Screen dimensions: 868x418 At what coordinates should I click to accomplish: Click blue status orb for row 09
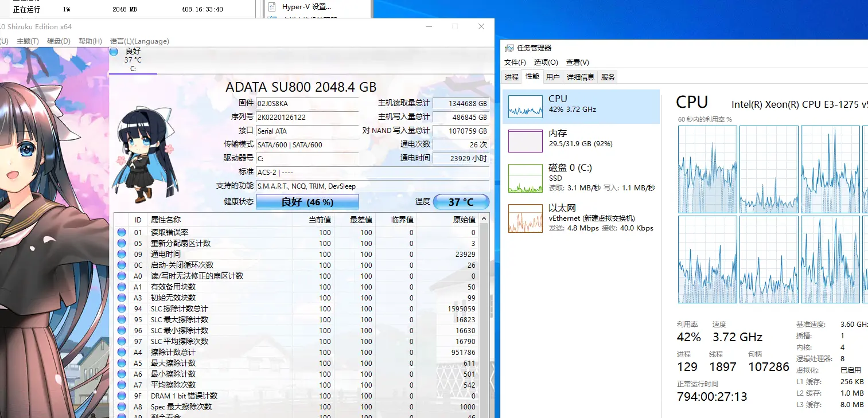(x=122, y=254)
